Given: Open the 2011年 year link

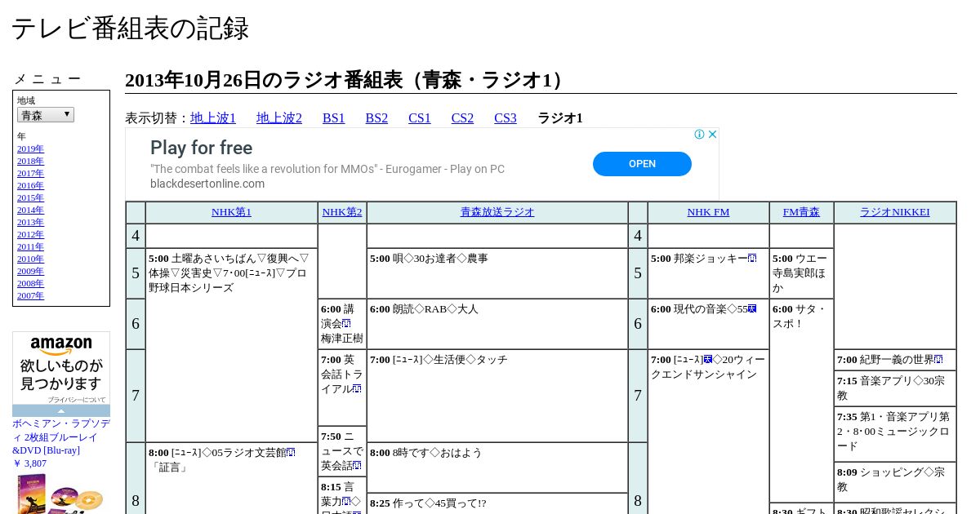Looking at the screenshot, I should pos(30,246).
